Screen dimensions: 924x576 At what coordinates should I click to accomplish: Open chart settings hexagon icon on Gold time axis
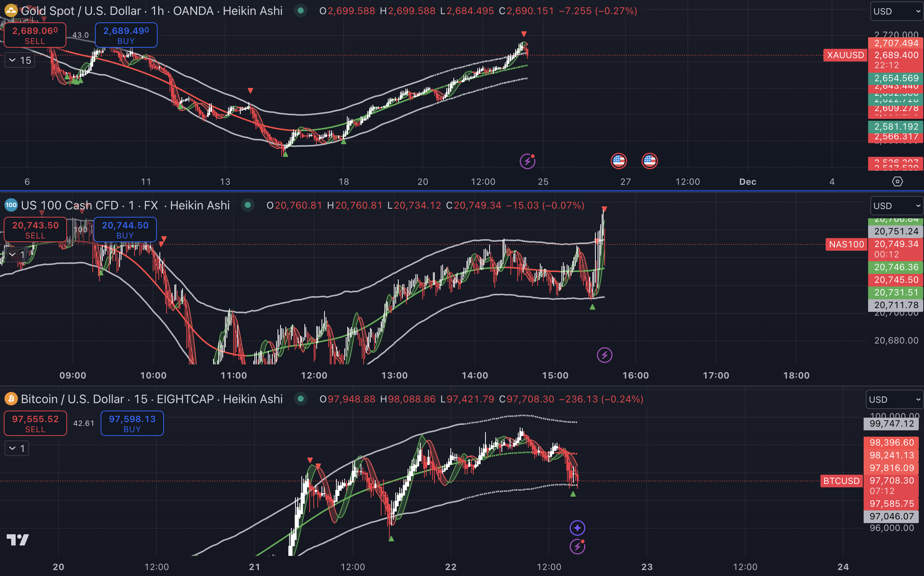point(897,182)
